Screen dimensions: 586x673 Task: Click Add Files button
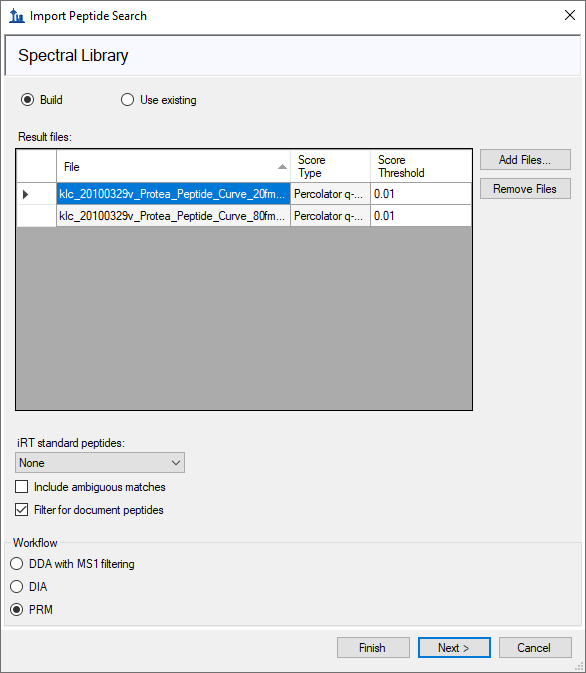[525, 160]
